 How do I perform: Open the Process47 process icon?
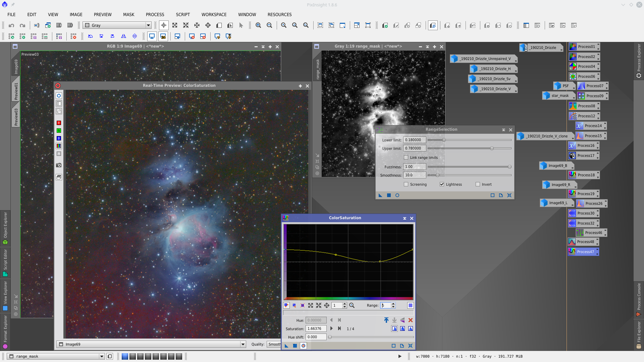(x=583, y=252)
